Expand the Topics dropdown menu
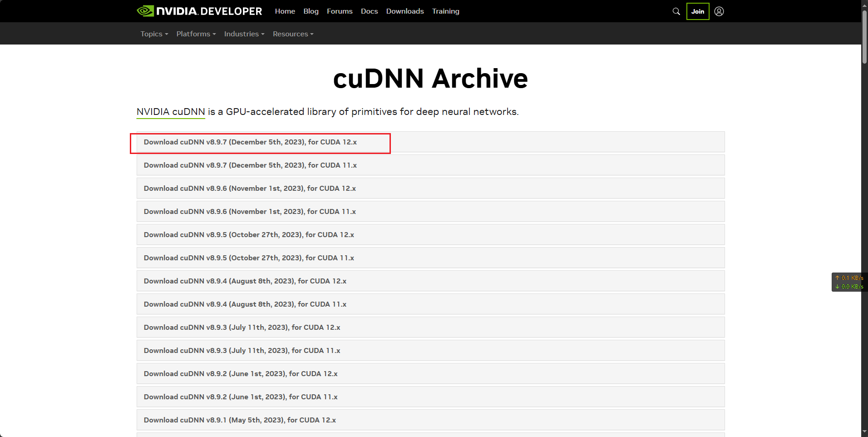The height and width of the screenshot is (437, 868). (154, 34)
